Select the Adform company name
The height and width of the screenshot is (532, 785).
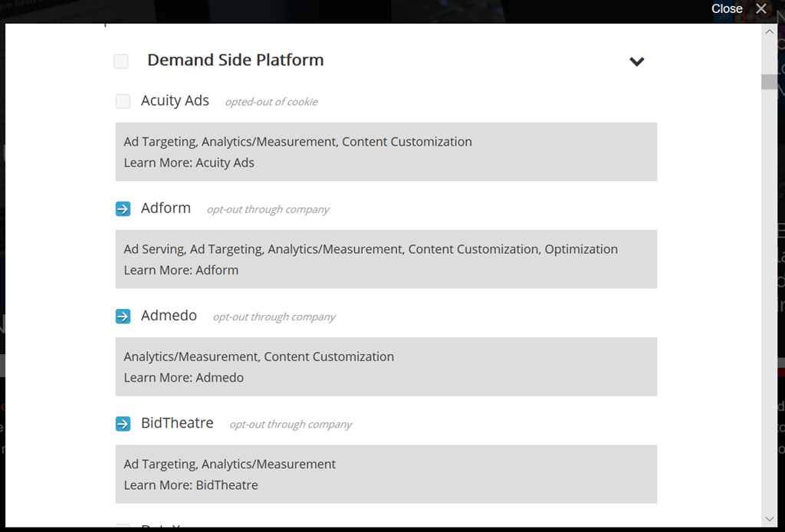166,208
